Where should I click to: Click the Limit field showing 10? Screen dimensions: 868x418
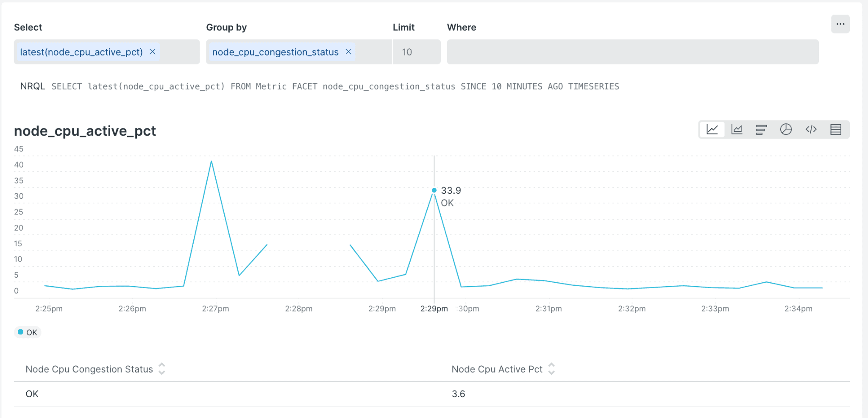tap(416, 52)
